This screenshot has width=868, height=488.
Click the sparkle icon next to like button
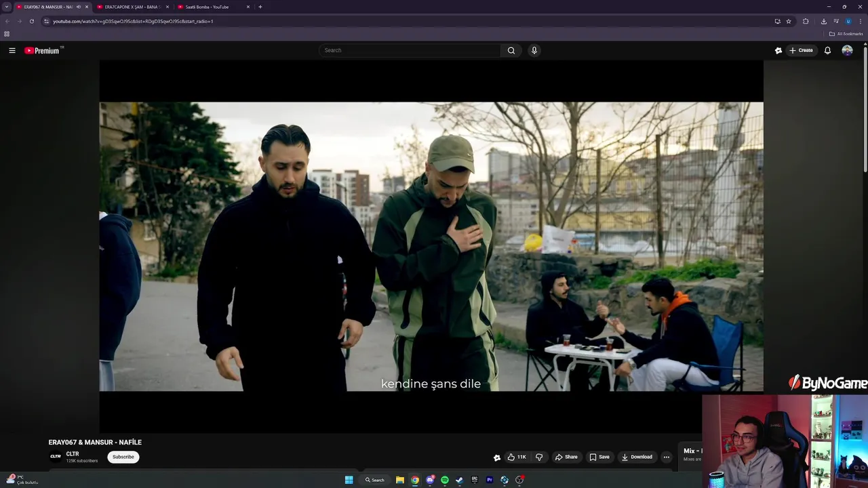click(x=496, y=457)
